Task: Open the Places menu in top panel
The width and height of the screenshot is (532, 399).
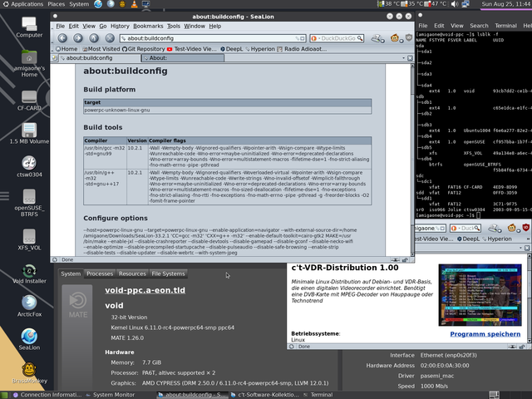Action: click(x=57, y=4)
